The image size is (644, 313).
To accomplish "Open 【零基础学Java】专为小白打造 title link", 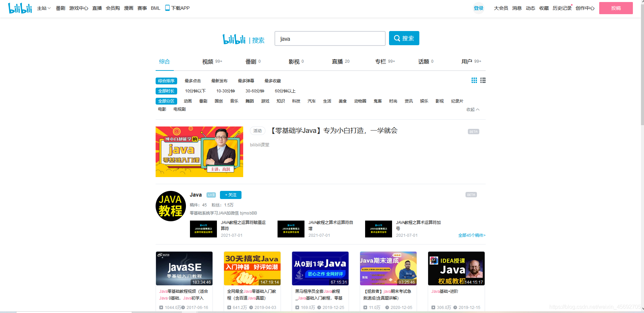I will (333, 131).
